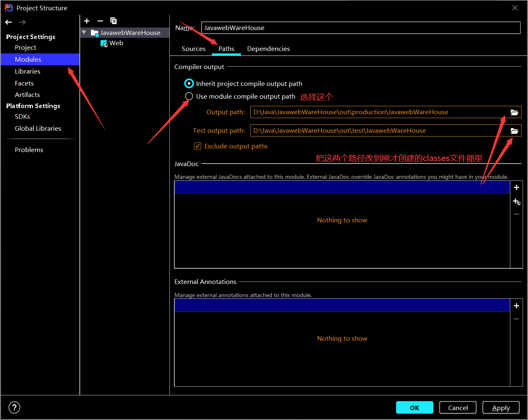Select 'Use module compile output path'
528x420 pixels.
pos(189,96)
